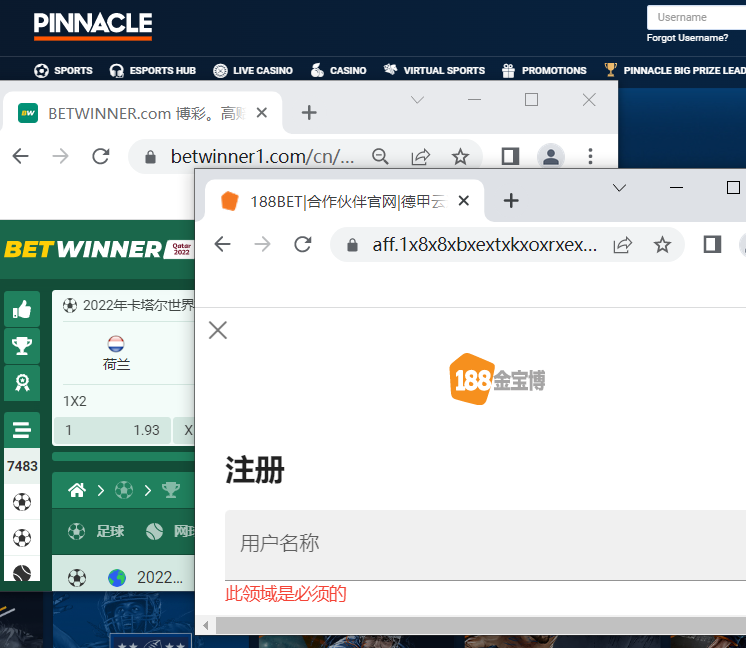Toggle the side panel in BetWinner browser

pos(510,156)
